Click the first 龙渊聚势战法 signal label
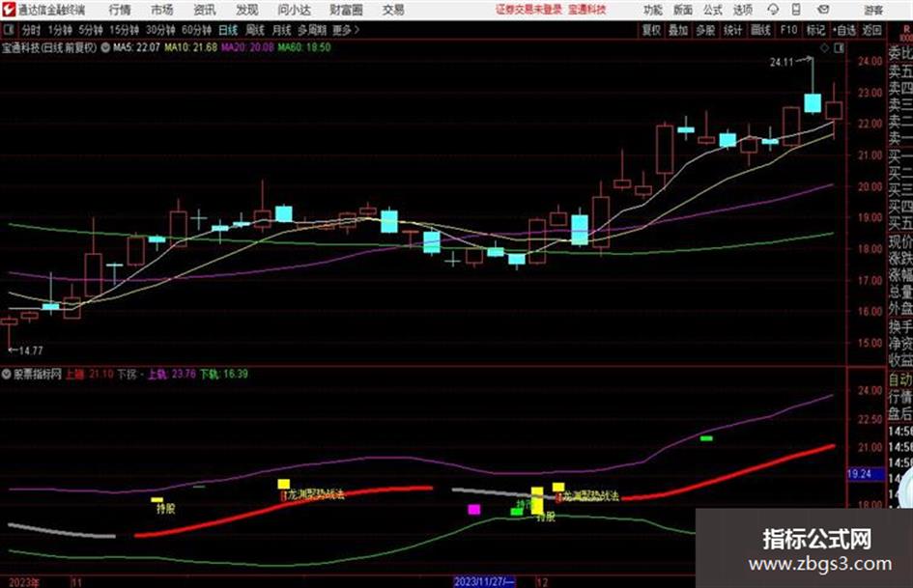913x588 pixels. coord(316,495)
